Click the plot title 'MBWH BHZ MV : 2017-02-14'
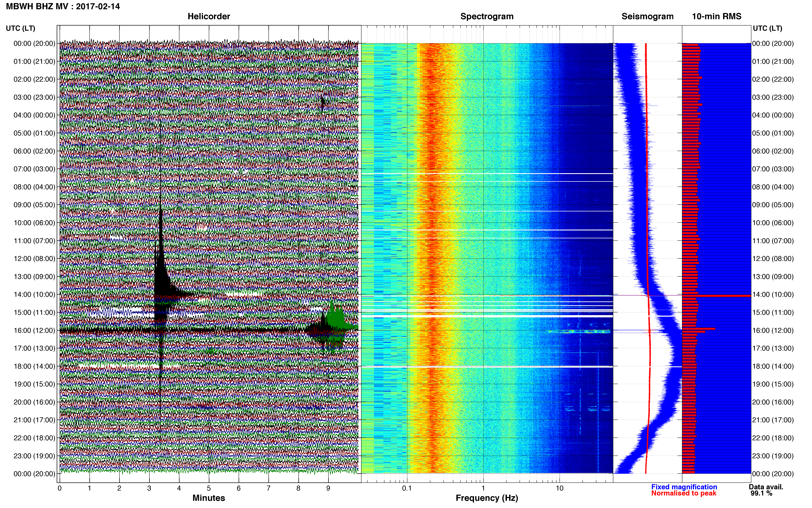The width and height of the screenshot is (812, 508). coord(63,6)
